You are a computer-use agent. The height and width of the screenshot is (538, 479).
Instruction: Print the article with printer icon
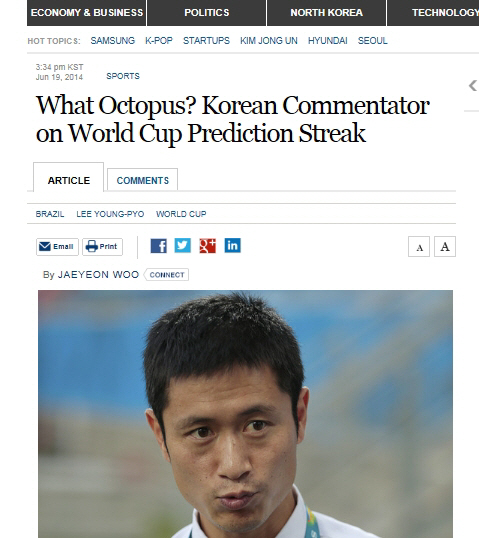[x=102, y=247]
